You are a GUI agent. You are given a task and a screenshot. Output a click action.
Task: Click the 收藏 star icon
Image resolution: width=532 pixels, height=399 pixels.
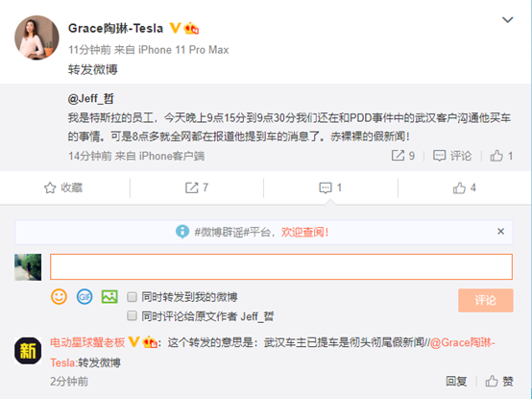pos(50,187)
